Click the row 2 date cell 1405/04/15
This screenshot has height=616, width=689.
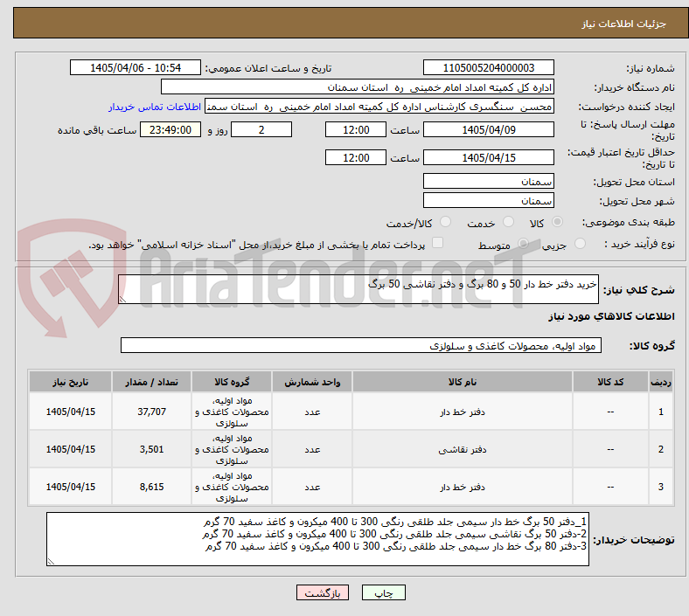(x=70, y=449)
